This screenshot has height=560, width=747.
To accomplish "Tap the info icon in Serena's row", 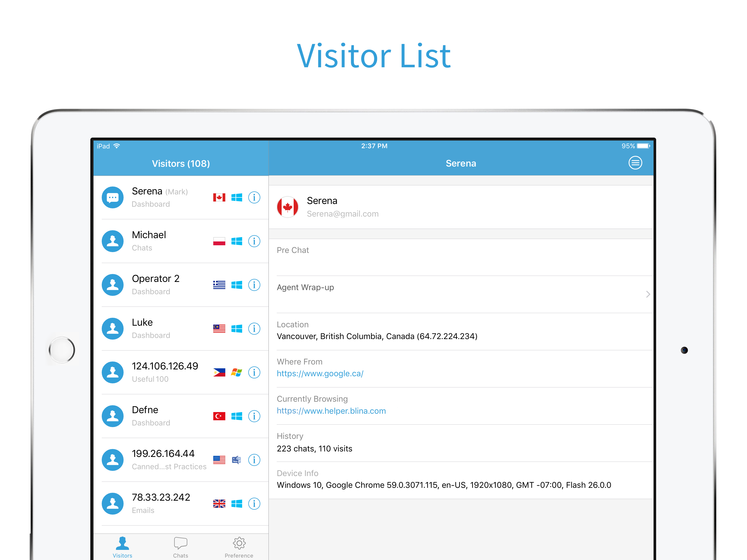I will (x=254, y=197).
